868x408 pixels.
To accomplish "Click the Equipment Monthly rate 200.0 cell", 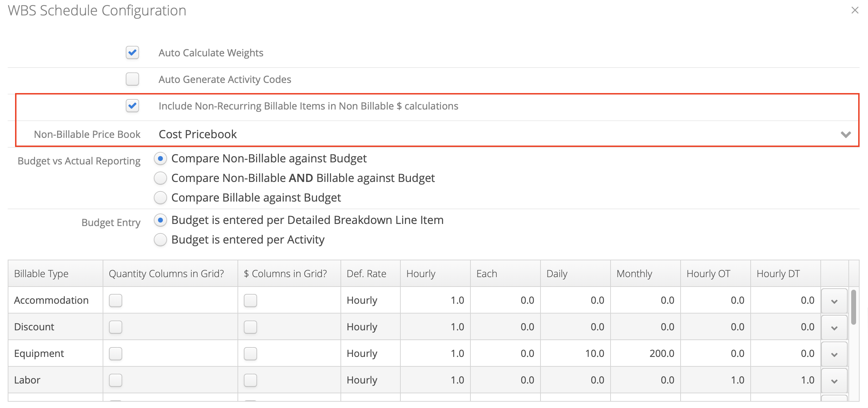I will pyautogui.click(x=646, y=353).
